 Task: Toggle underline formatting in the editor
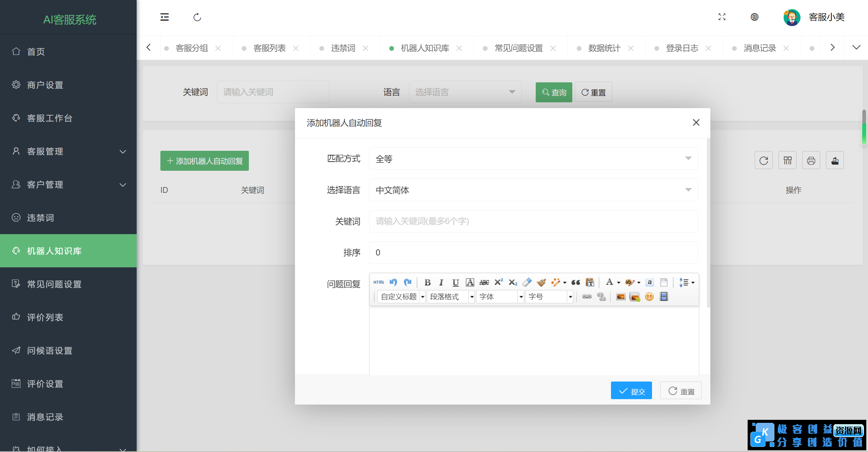coord(455,282)
